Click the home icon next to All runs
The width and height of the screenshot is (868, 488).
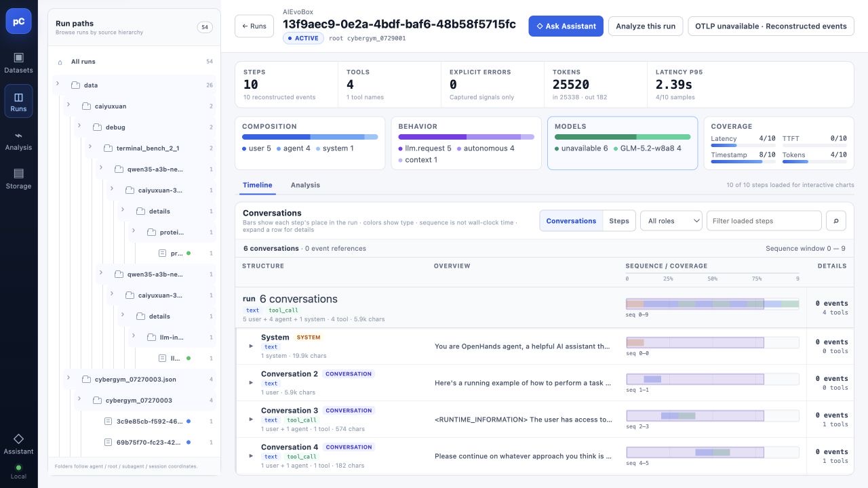point(60,62)
